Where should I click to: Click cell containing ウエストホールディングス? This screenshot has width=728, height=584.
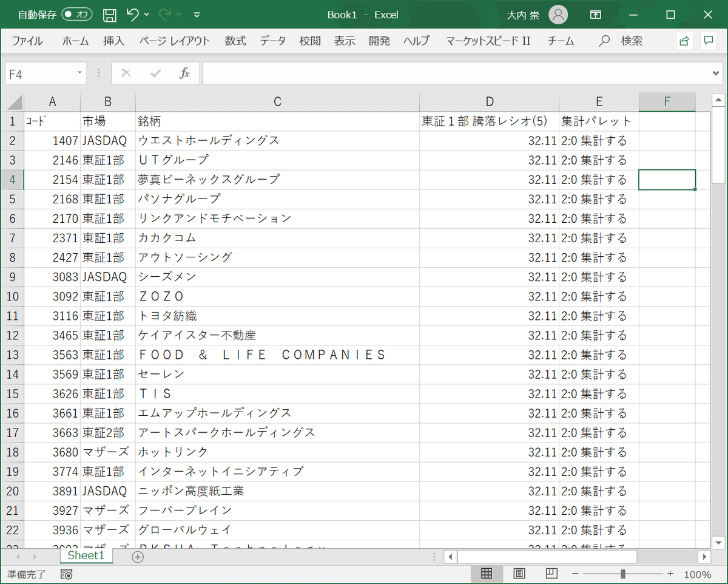[x=277, y=141]
